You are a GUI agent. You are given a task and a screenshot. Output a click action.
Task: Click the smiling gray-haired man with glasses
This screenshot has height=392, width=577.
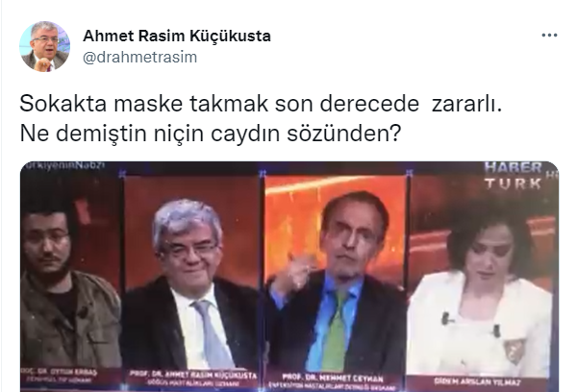coord(190,283)
